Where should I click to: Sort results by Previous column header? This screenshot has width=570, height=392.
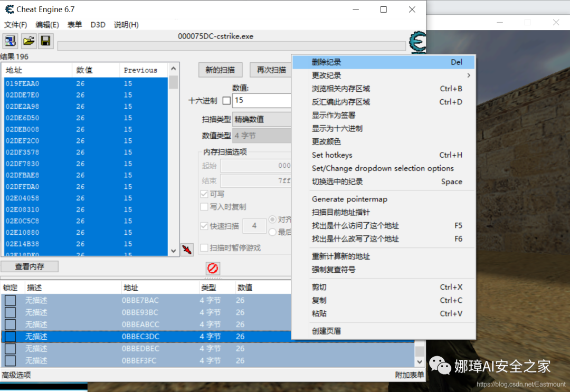tap(144, 70)
